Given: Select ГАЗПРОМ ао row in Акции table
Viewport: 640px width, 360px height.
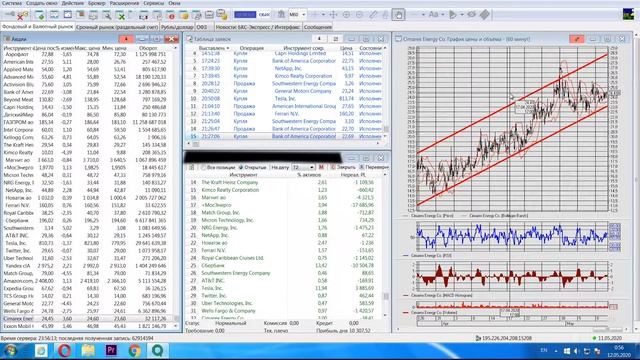Looking at the screenshot, I should pyautogui.click(x=88, y=122).
